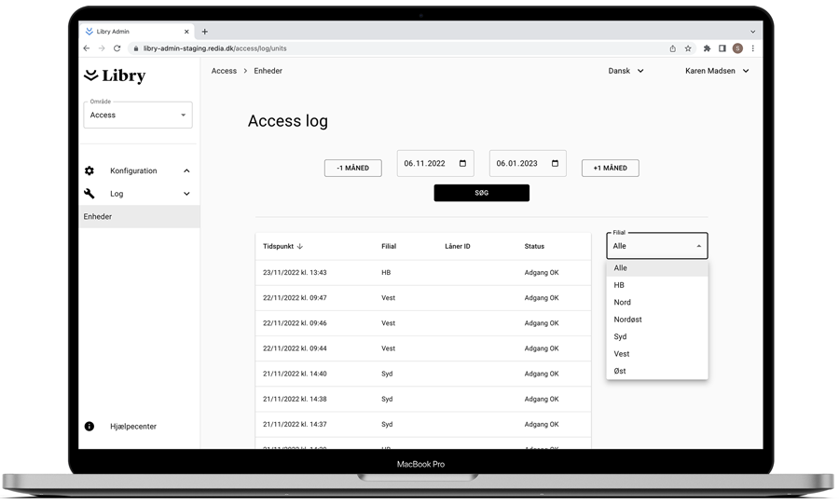Click the Libry logo in sidebar
The image size is (839, 504).
[x=115, y=75]
